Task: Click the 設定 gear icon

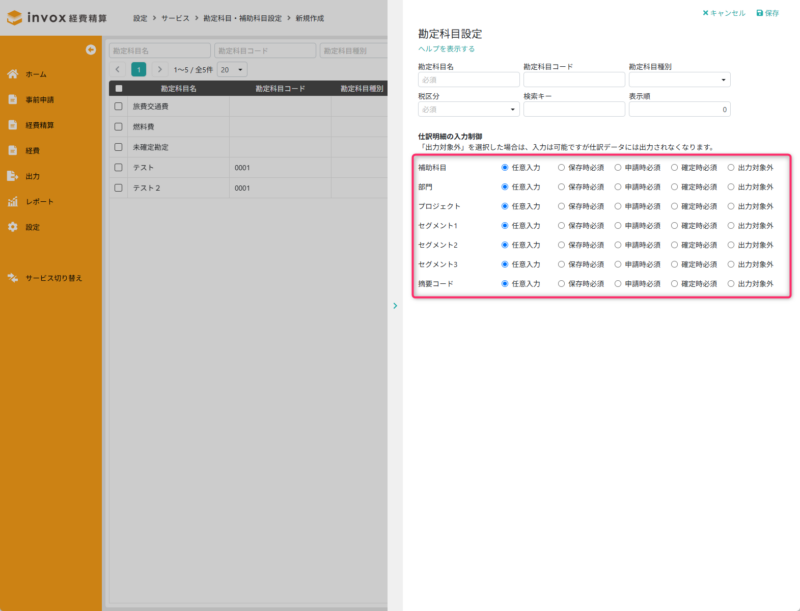Action: click(x=12, y=227)
